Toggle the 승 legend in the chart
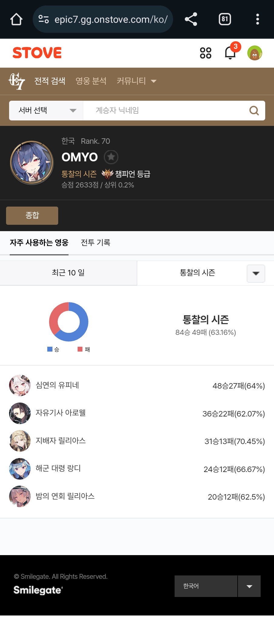This screenshot has width=274, height=644. tap(53, 349)
